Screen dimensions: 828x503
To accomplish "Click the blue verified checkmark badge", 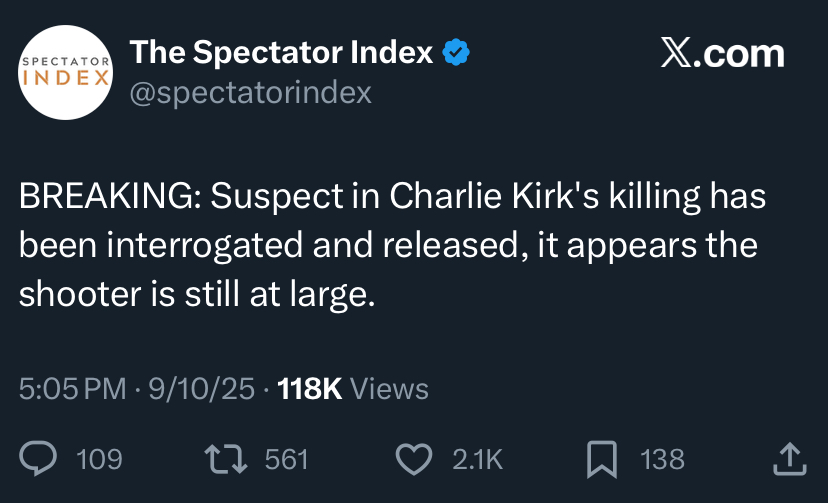I will [458, 53].
